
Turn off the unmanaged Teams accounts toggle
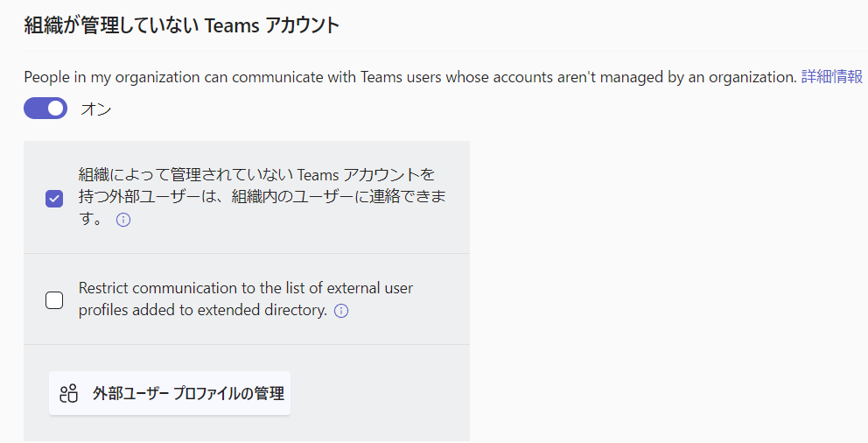click(45, 109)
